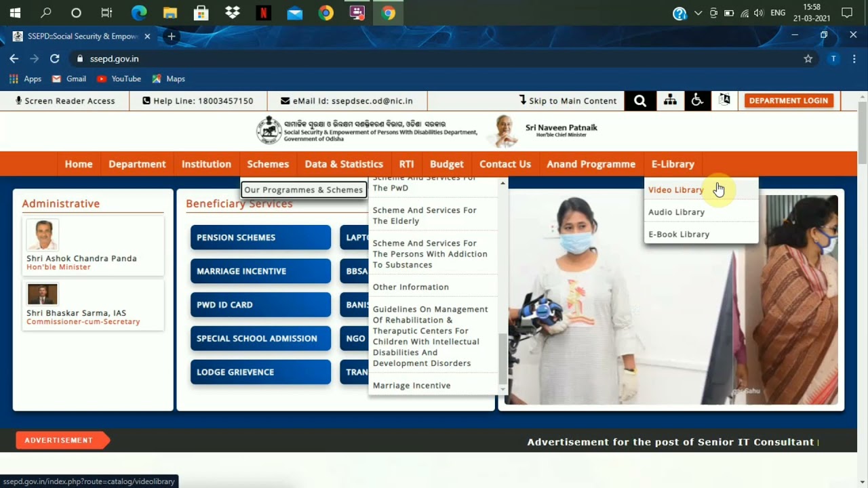Open the Anand Programme menu
Image resolution: width=868 pixels, height=488 pixels.
(591, 164)
